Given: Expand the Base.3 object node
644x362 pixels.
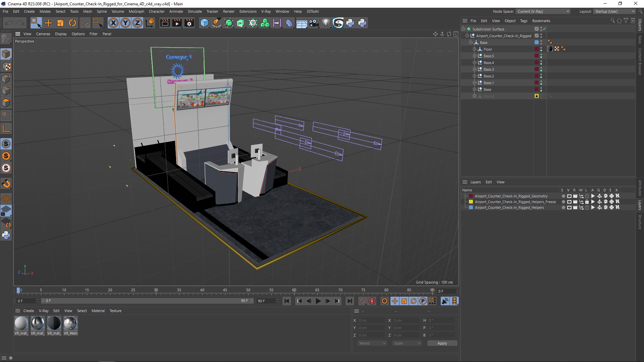Looking at the screenshot, I should [x=475, y=69].
